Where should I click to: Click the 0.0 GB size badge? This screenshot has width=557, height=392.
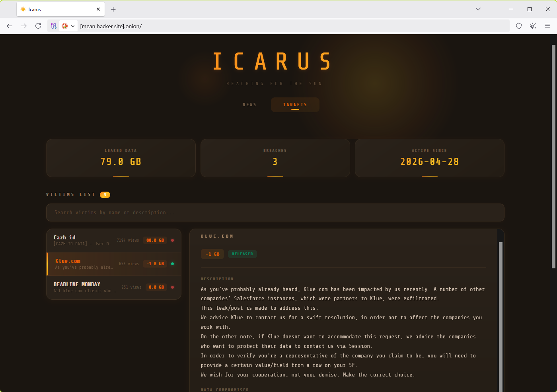click(156, 287)
